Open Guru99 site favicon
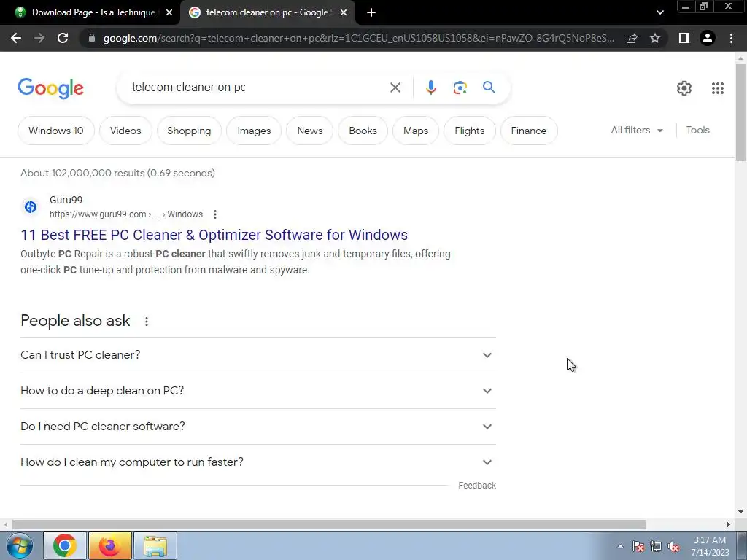 [31, 207]
